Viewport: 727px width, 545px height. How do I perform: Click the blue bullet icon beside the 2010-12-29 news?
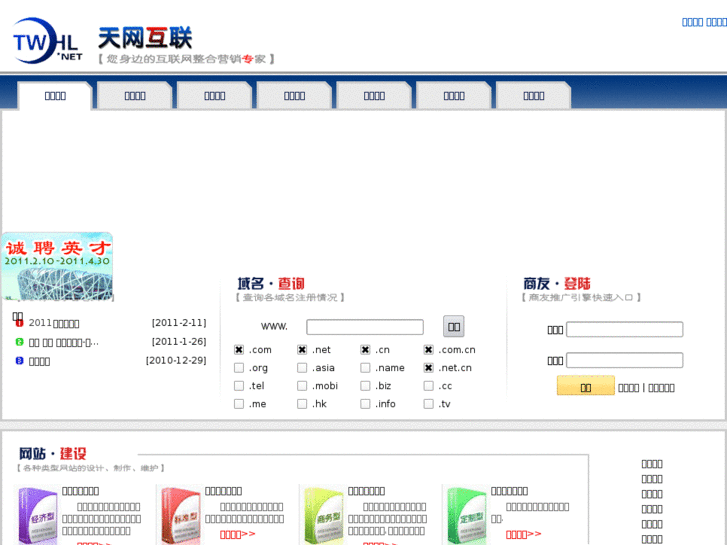pyautogui.click(x=19, y=360)
